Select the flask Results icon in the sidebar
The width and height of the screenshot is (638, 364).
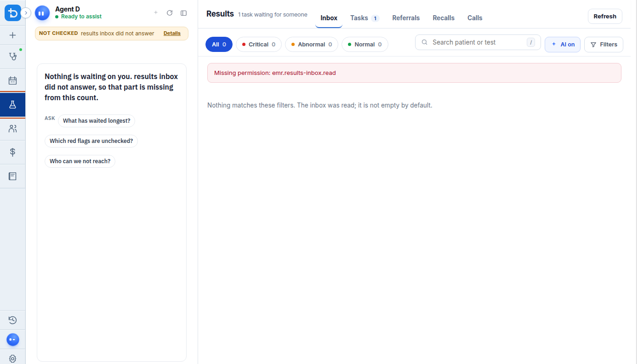12,105
